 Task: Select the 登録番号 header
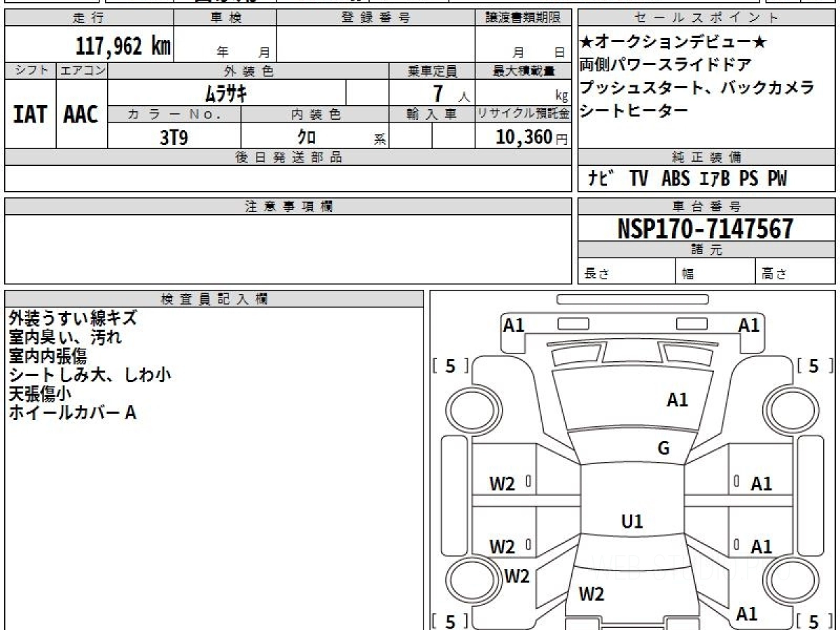pyautogui.click(x=375, y=18)
